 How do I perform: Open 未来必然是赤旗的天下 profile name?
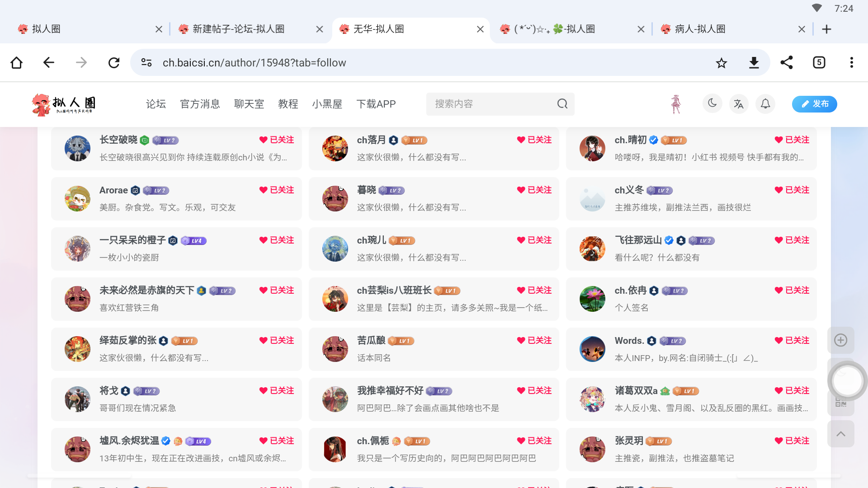pos(147,291)
